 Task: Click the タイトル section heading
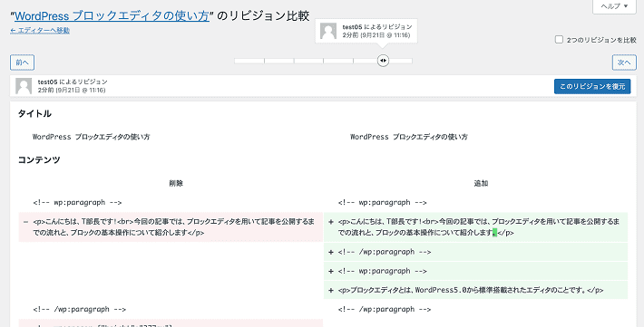(x=34, y=113)
